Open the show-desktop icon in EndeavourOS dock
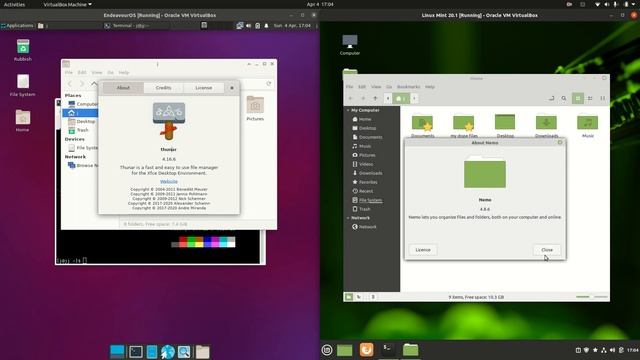 [x=117, y=351]
